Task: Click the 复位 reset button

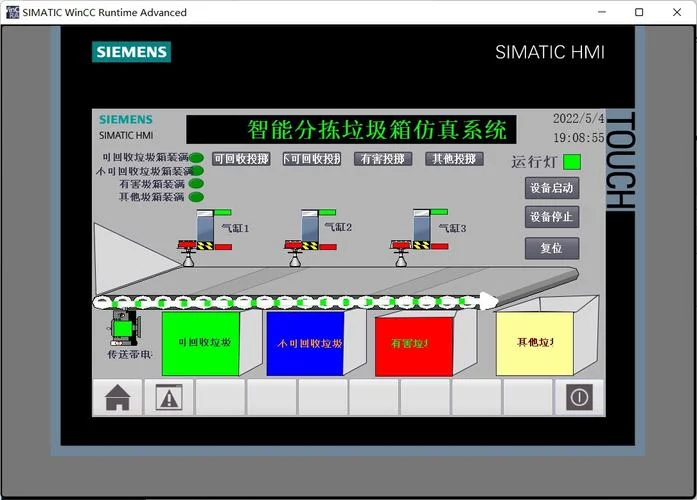Action: (x=552, y=248)
